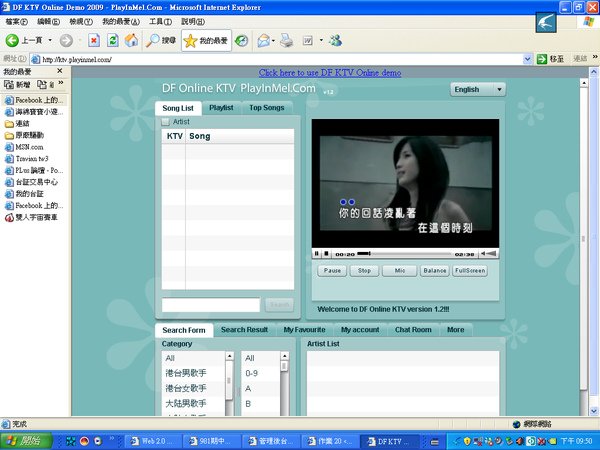Screen dimensions: 600x450
Task: Open the 台証交易中心 favorite
Action: coord(31,182)
